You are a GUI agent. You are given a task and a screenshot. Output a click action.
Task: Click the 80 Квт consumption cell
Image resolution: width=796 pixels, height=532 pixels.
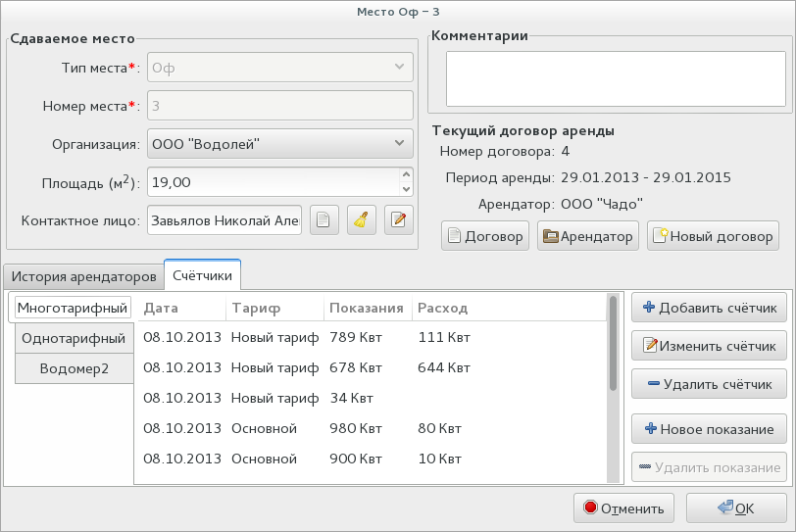pyautogui.click(x=439, y=428)
